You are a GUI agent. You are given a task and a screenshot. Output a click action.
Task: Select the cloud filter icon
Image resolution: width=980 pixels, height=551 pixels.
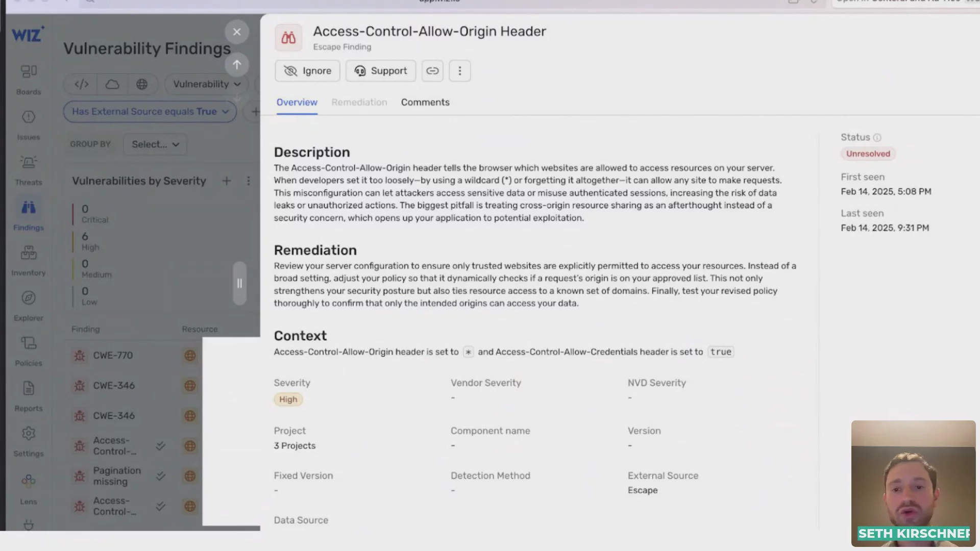coord(112,84)
